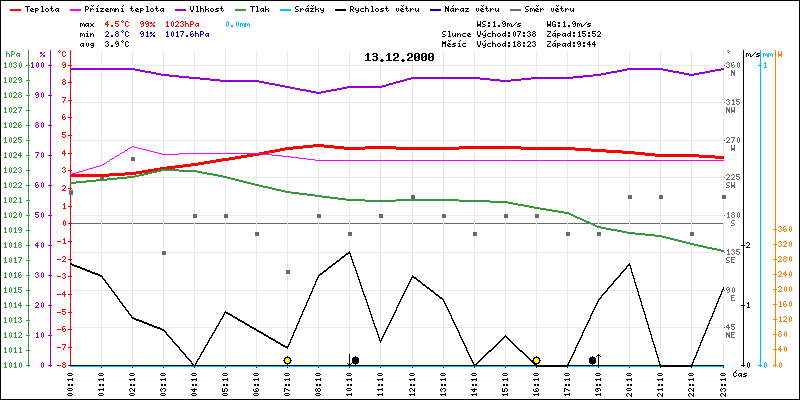Click the moonrise icon near 19:10
The height and width of the screenshot is (400, 800).
click(x=594, y=359)
